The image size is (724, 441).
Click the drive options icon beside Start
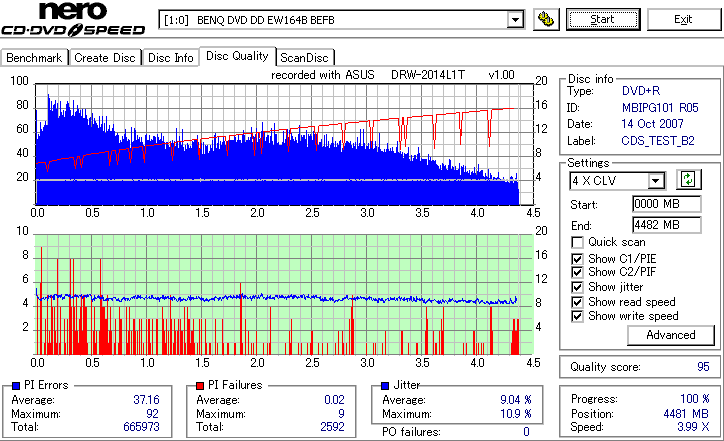[546, 19]
